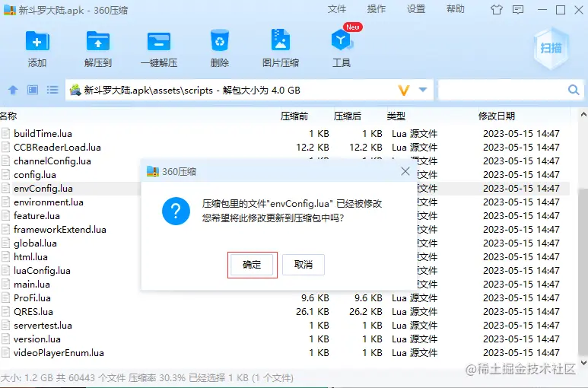Open the feedback message icon in title bar
Image resolution: width=588 pixels, height=388 pixels.
518,10
